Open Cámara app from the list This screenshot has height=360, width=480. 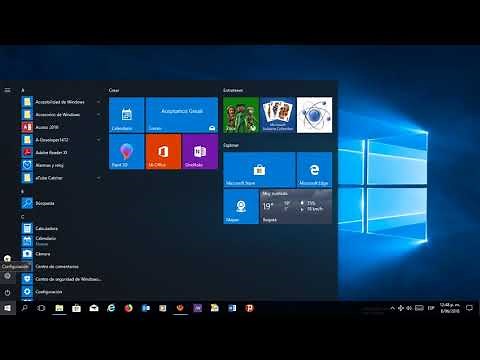[62, 254]
